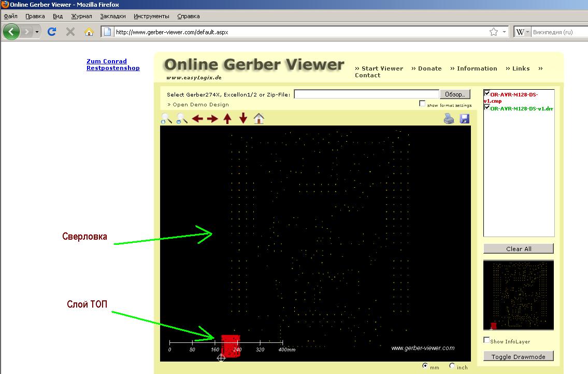Click the Toggle Drawmode button
This screenshot has height=374, width=588.
point(519,356)
